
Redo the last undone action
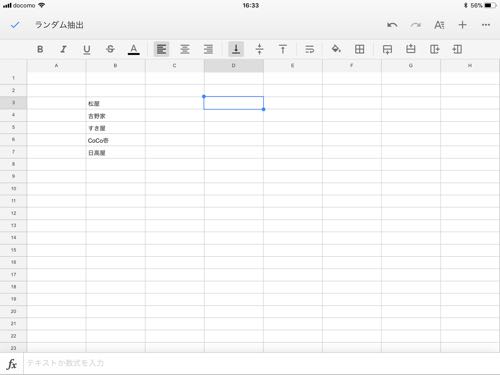coord(416,25)
